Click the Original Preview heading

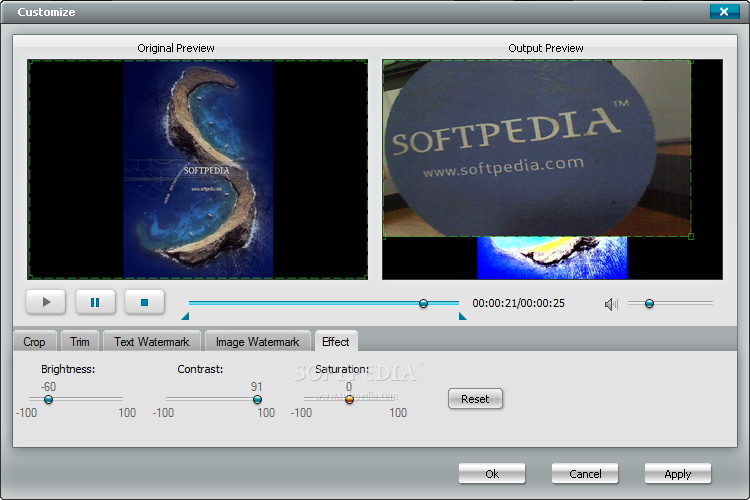[176, 48]
